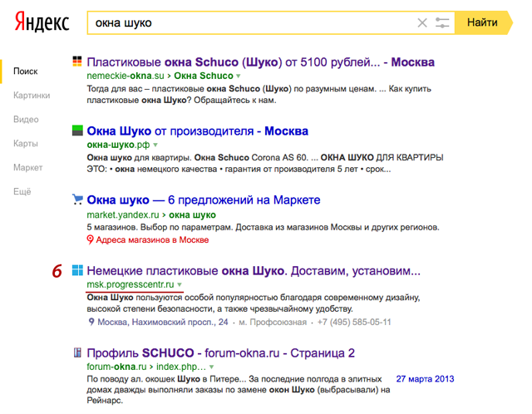Expand dropdown arrow beside окна-шуко.рф
The image size is (532, 414).
tap(155, 145)
